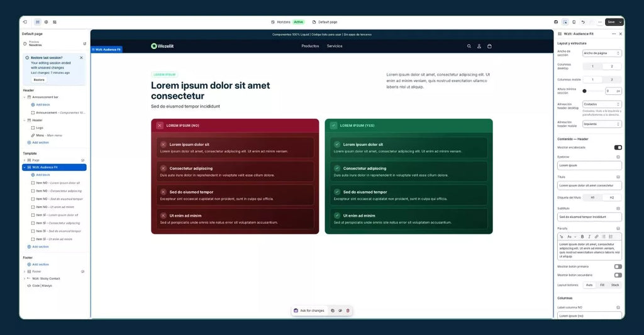Open top bar more actions menu
644x335 pixels.
(x=600, y=22)
